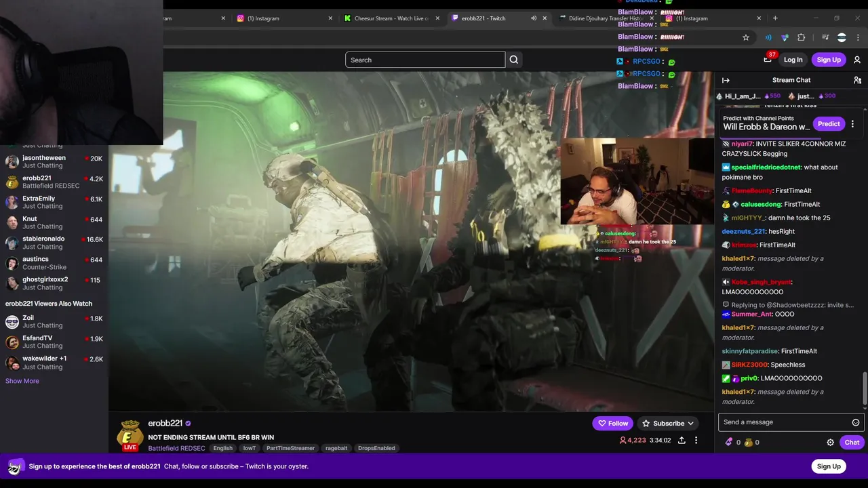Open jasontheween channel in sidebar
The width and height of the screenshot is (868, 488).
54,161
